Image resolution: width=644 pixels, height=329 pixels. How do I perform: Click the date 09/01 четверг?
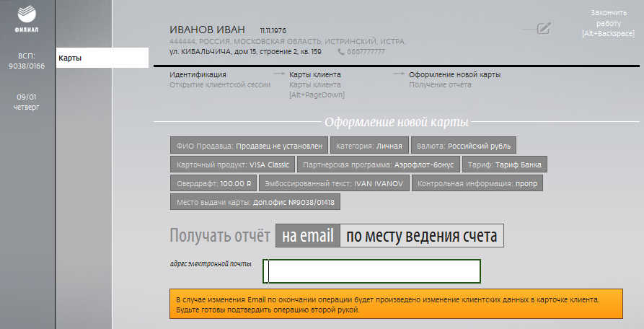point(27,102)
